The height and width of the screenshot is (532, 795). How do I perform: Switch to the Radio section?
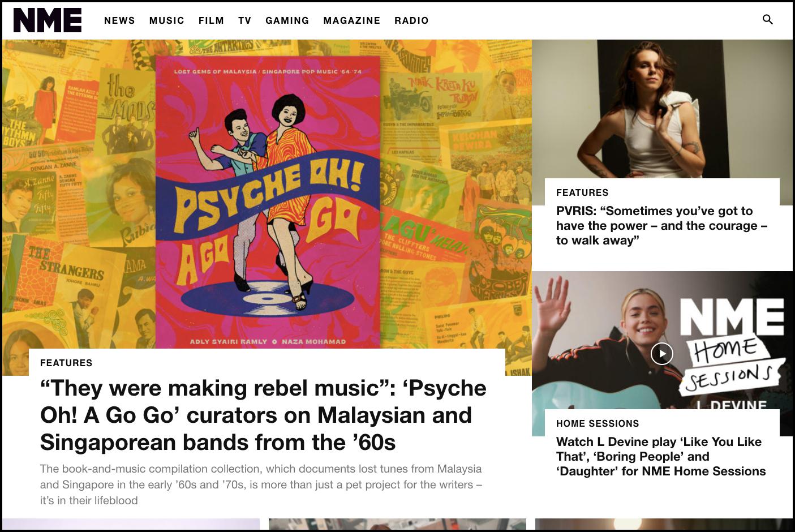click(x=411, y=20)
